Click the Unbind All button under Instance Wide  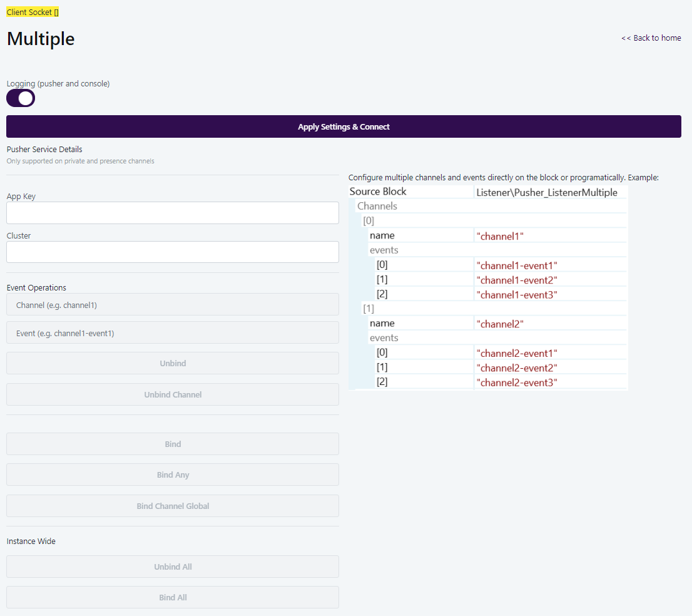pos(173,566)
